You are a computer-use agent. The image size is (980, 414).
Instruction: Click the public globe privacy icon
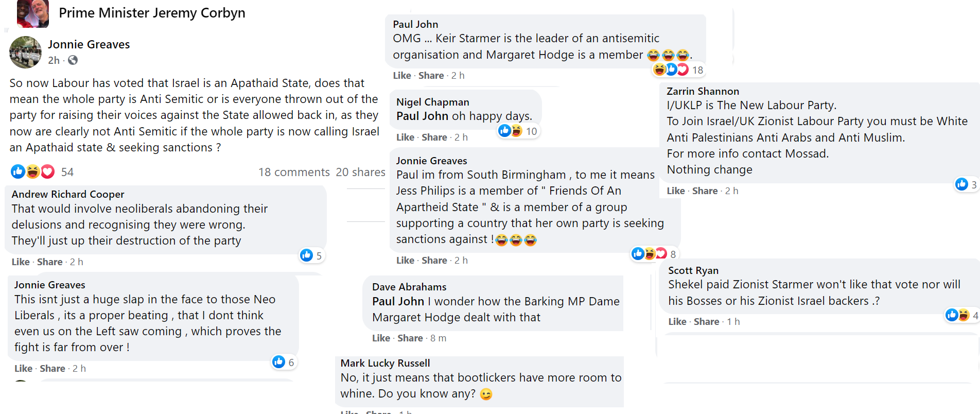[73, 60]
